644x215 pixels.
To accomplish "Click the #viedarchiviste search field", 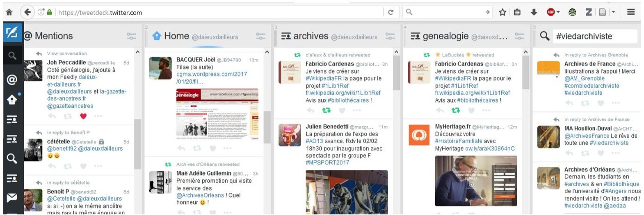I will (595, 36).
